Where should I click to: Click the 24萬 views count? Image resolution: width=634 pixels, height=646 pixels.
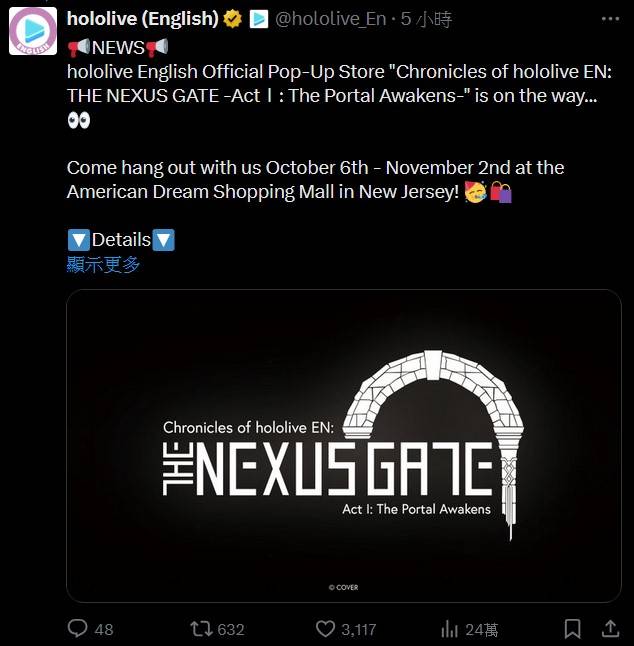(482, 629)
